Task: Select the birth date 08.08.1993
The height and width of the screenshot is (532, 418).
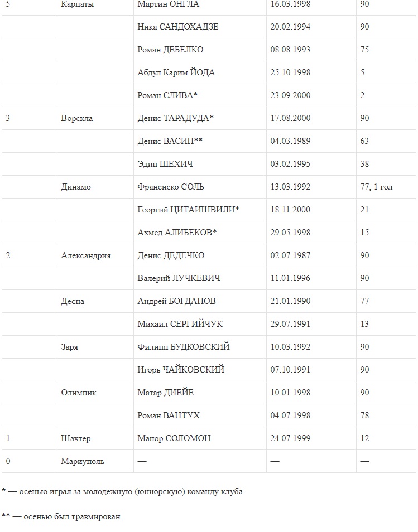Action: coord(290,50)
